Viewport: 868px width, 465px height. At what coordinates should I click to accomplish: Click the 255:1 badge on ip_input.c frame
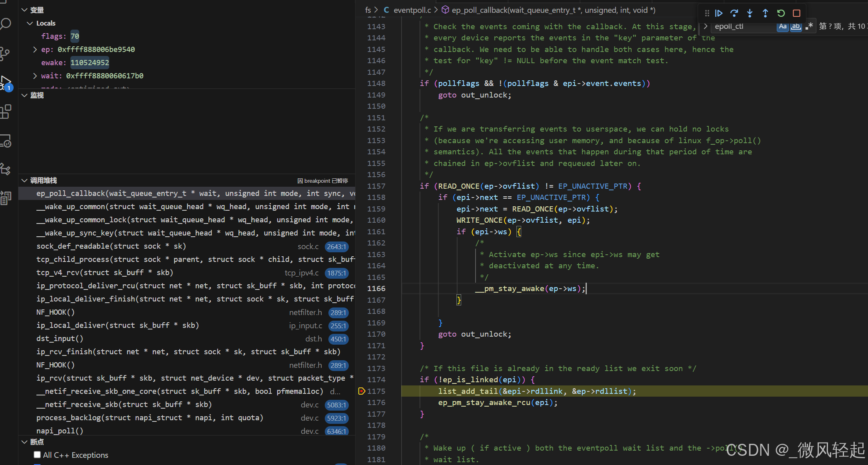(x=338, y=326)
